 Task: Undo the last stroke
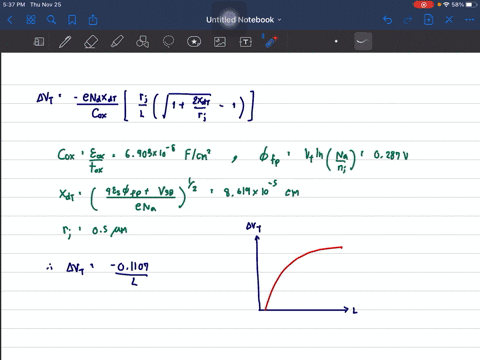(x=387, y=20)
